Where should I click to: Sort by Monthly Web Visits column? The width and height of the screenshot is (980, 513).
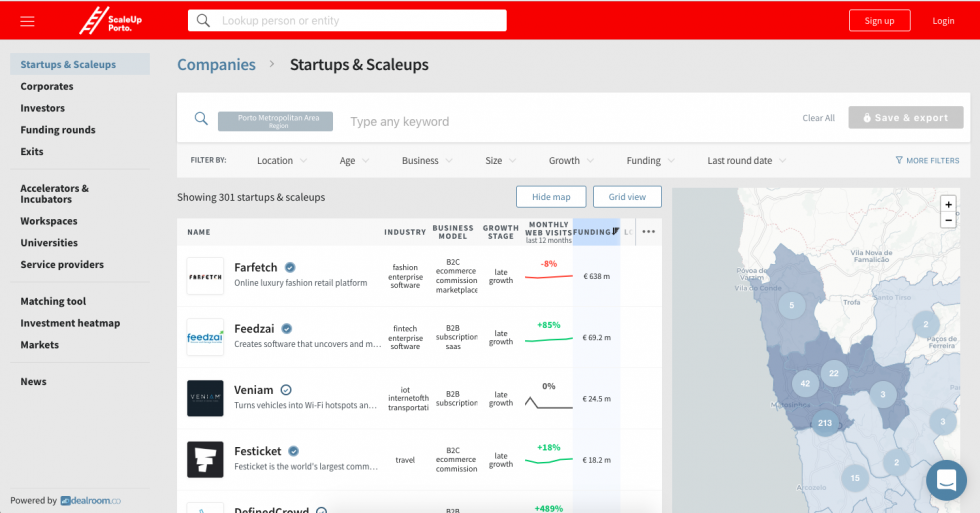(x=548, y=232)
